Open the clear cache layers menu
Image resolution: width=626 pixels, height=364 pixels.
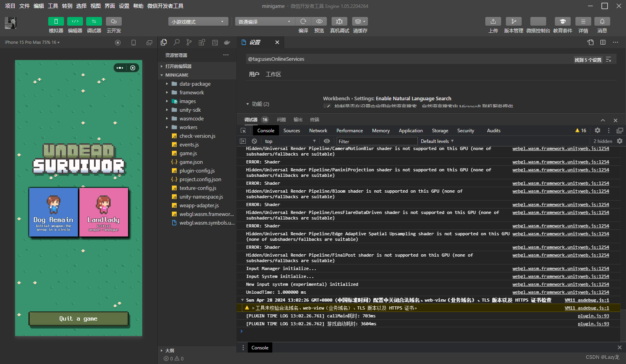(360, 21)
